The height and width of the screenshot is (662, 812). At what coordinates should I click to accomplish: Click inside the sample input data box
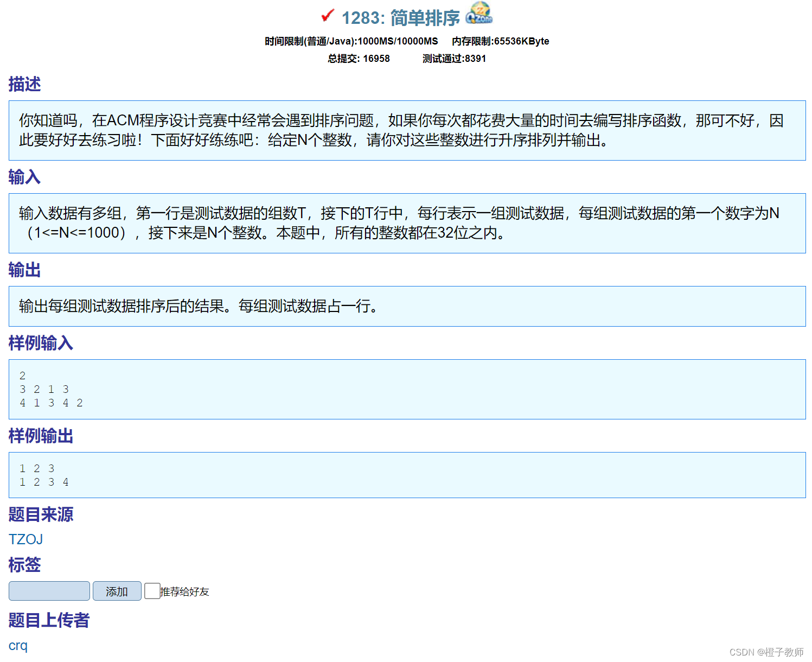[407, 389]
